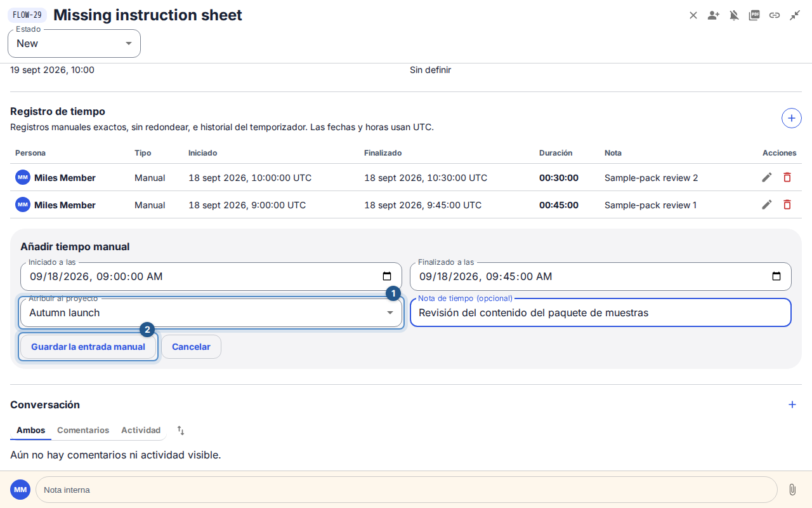Copy the ticket link via chain icon
Viewport: 812px width, 508px height.
pyautogui.click(x=775, y=15)
